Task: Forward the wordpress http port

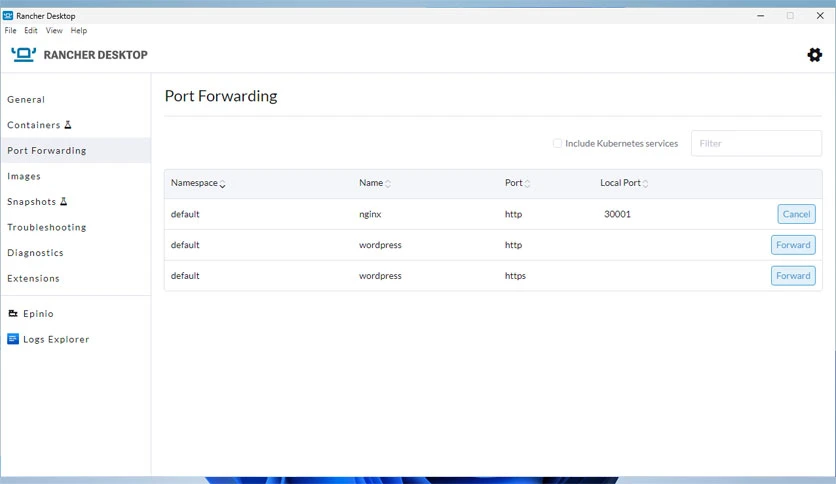Action: [793, 245]
